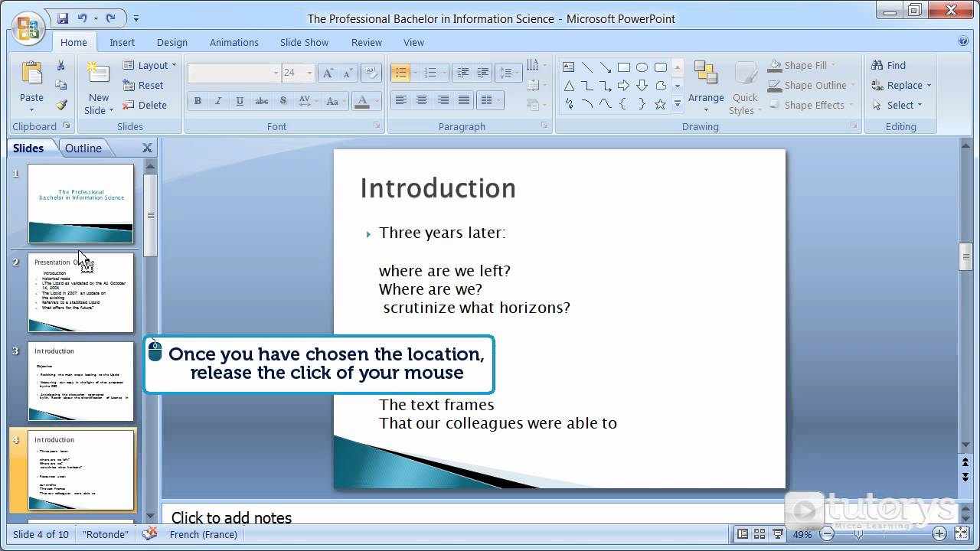Click Shape Fill button
Image resolution: width=980 pixels, height=551 pixels.
(x=802, y=66)
